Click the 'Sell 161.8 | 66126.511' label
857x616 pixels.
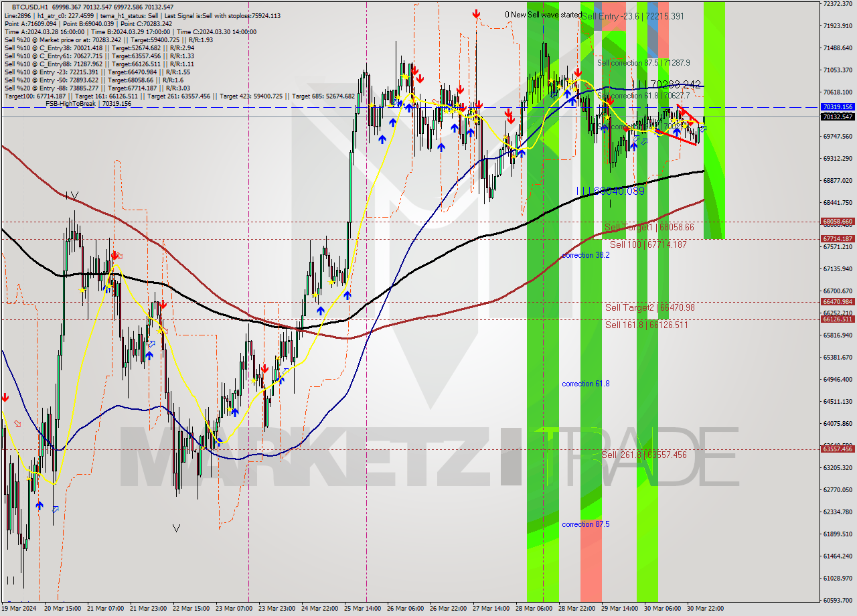(x=646, y=325)
